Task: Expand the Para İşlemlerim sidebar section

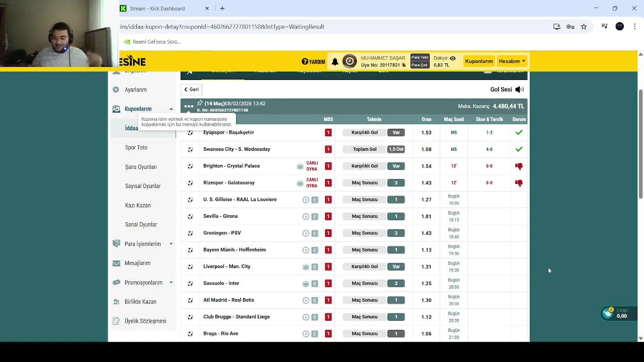Action: pos(171,244)
